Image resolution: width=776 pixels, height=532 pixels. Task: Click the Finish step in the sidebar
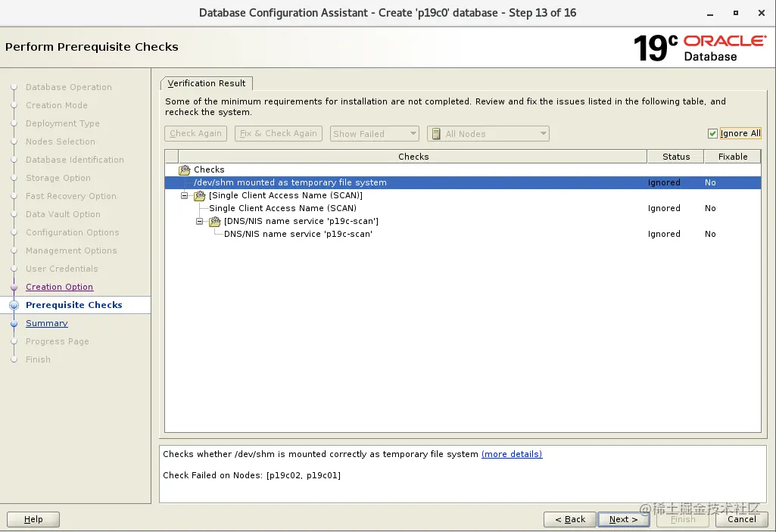(38, 359)
